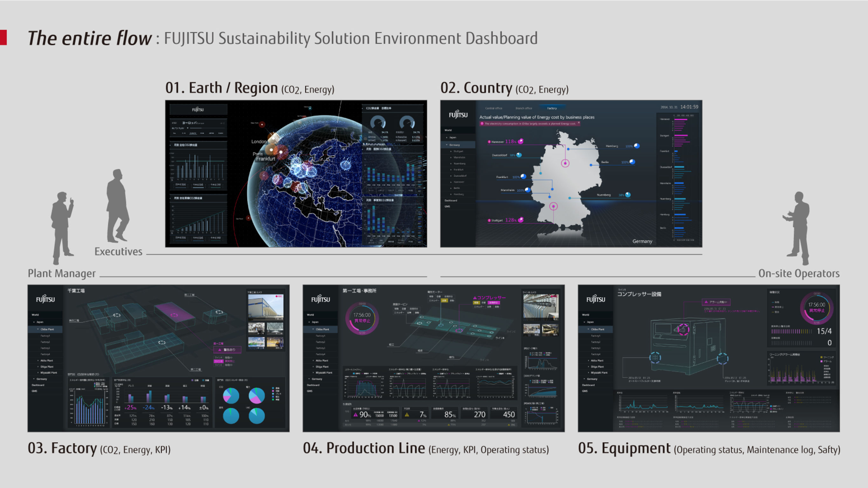
Task: Select pink dashed compressor marker on Production Line floor
Action: click(x=458, y=330)
